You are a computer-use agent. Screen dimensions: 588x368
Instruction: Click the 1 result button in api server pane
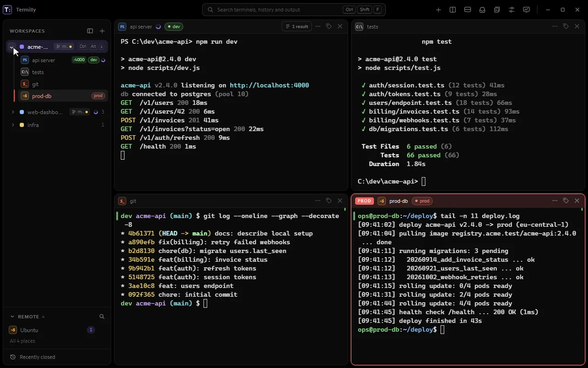297,26
